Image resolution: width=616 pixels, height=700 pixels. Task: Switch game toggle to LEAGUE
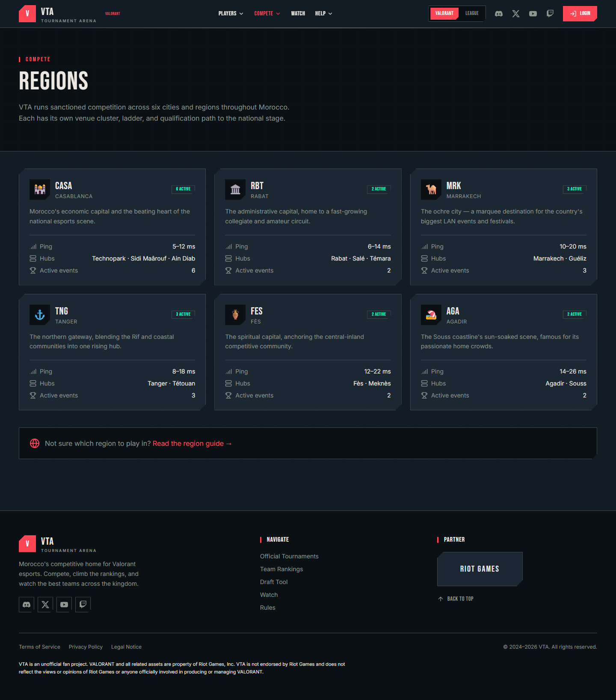472,13
